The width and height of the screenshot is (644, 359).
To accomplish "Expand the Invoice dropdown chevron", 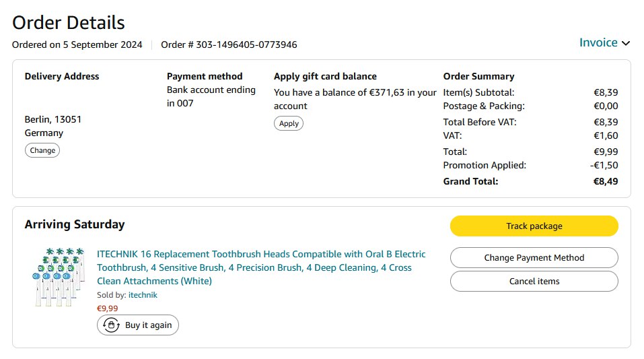I will click(626, 43).
